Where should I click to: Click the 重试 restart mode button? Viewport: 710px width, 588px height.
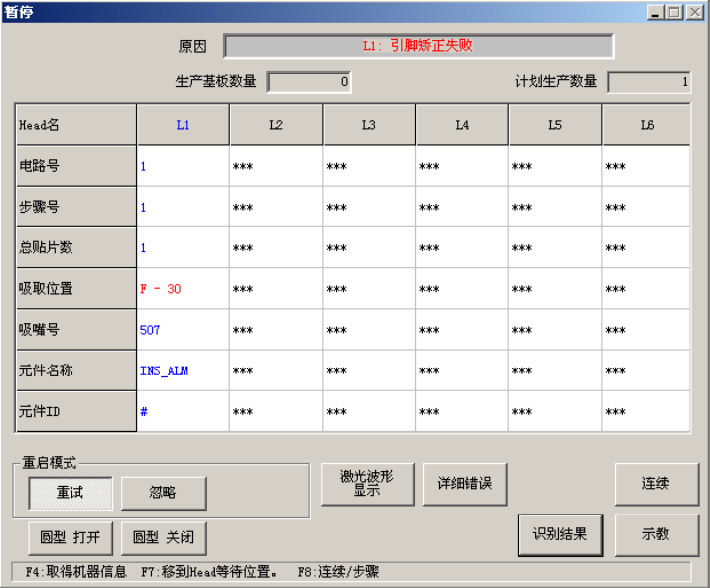point(71,493)
